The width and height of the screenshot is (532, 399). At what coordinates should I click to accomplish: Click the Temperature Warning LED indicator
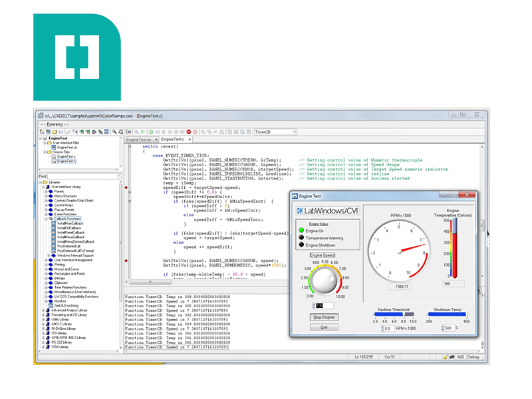click(301, 238)
